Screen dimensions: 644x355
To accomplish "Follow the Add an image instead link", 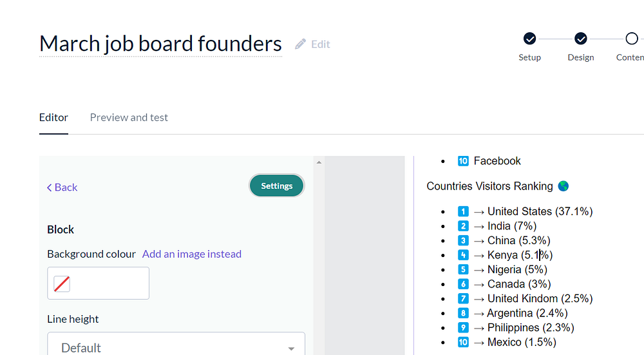I will pos(192,254).
